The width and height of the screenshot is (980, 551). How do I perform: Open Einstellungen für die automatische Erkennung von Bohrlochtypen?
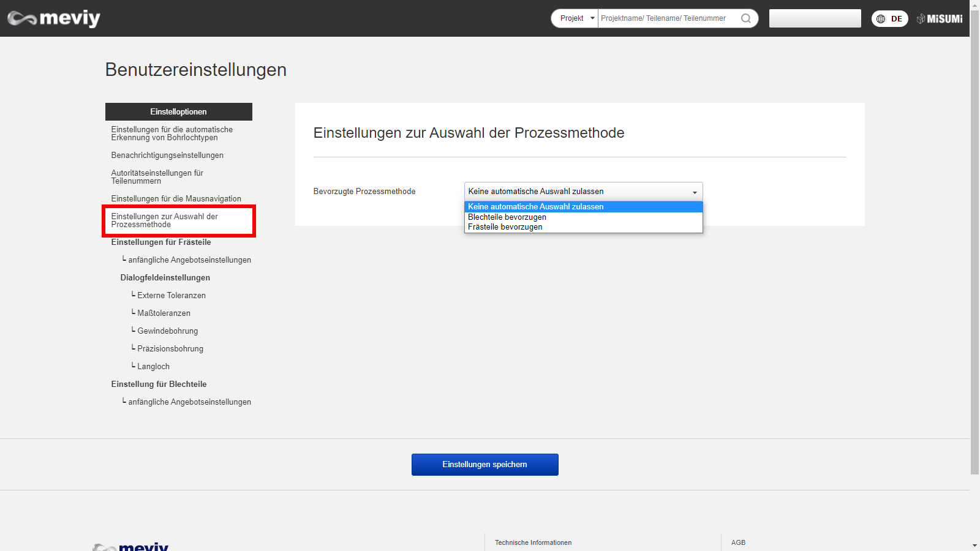pos(172,133)
